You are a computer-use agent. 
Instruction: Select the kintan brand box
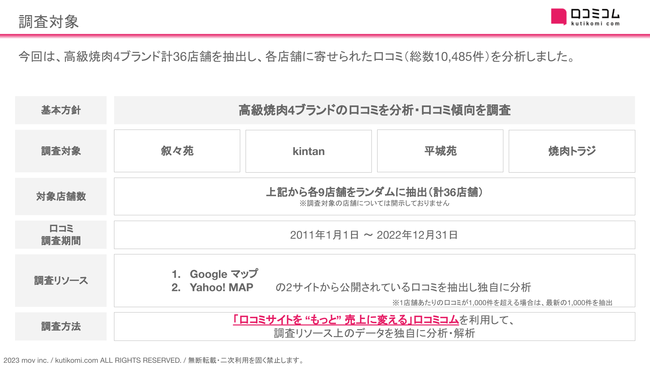308,151
